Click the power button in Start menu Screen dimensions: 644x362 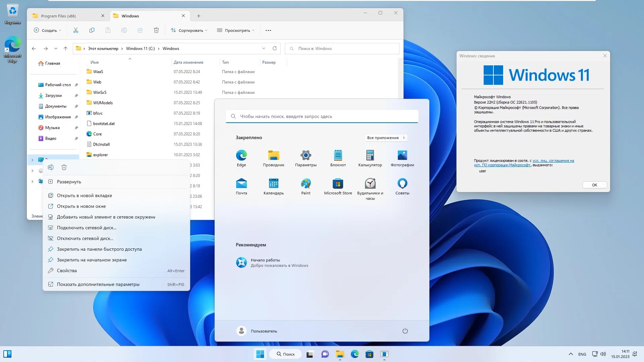405,331
